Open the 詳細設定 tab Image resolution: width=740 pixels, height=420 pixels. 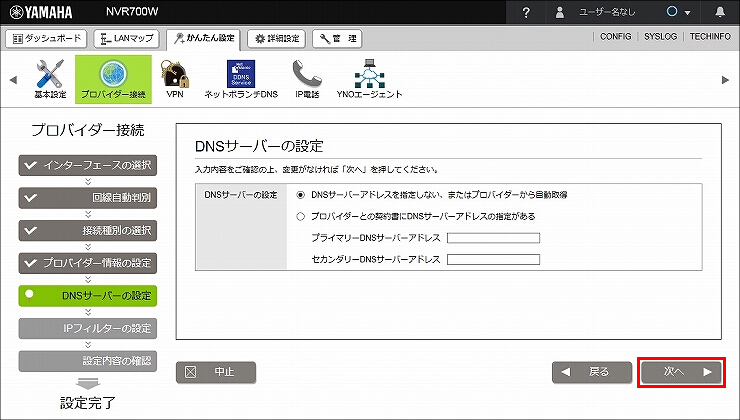coord(277,38)
